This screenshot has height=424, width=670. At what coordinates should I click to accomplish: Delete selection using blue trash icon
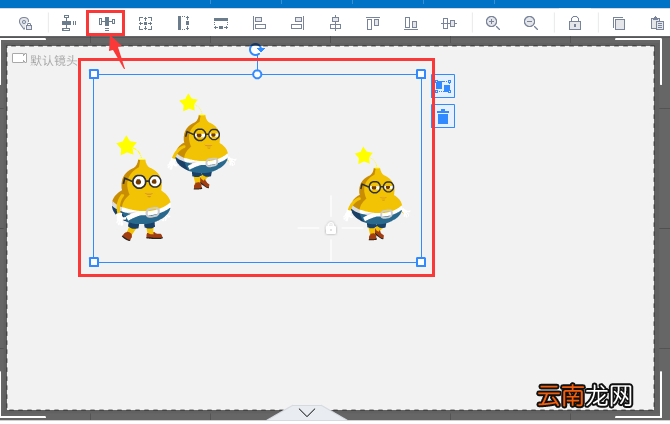click(443, 116)
